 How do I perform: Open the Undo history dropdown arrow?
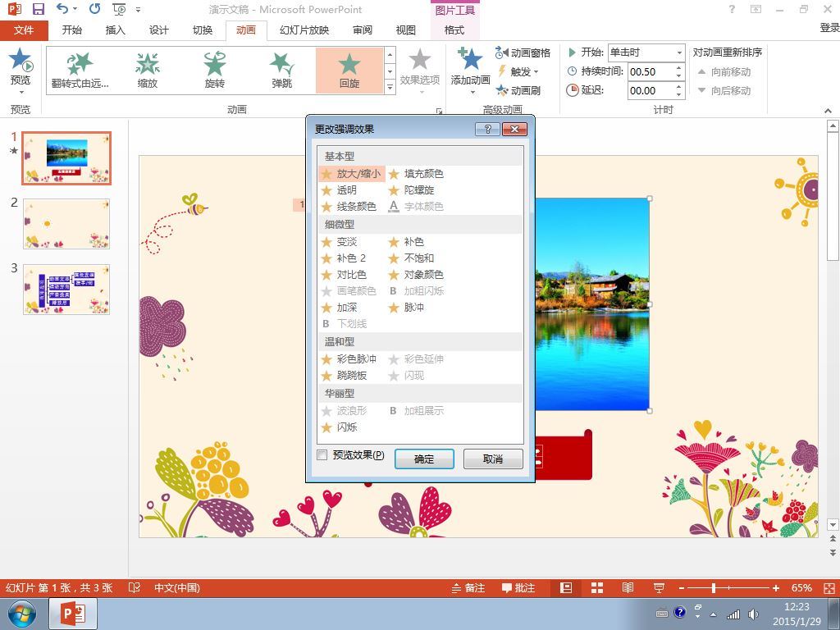pos(75,9)
